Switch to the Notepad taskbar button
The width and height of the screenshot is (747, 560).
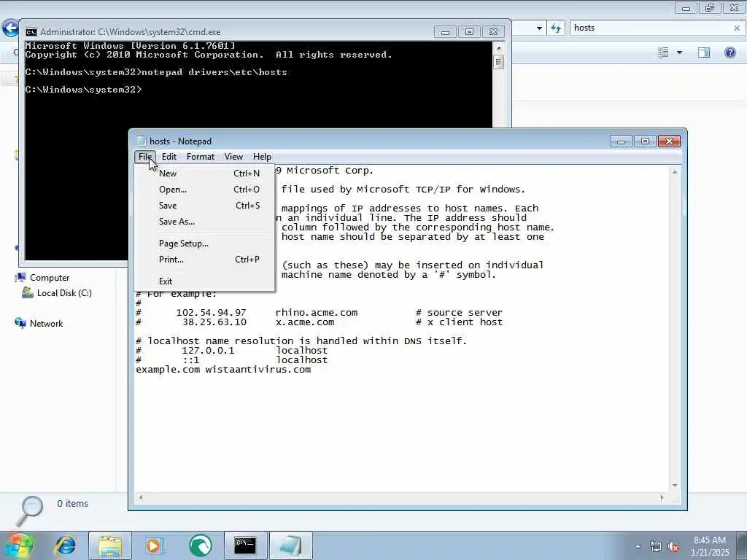[x=291, y=545]
